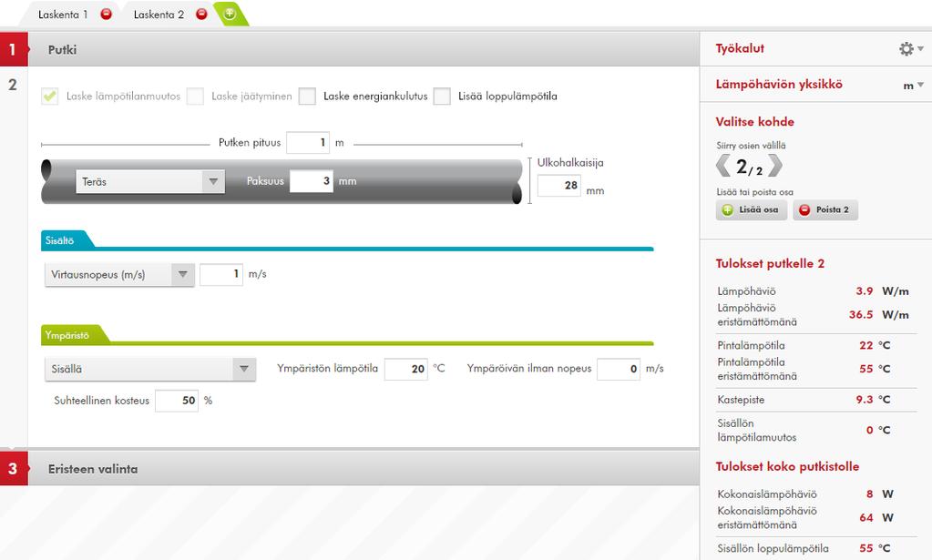Click the Valitse kohde heading

(x=755, y=122)
